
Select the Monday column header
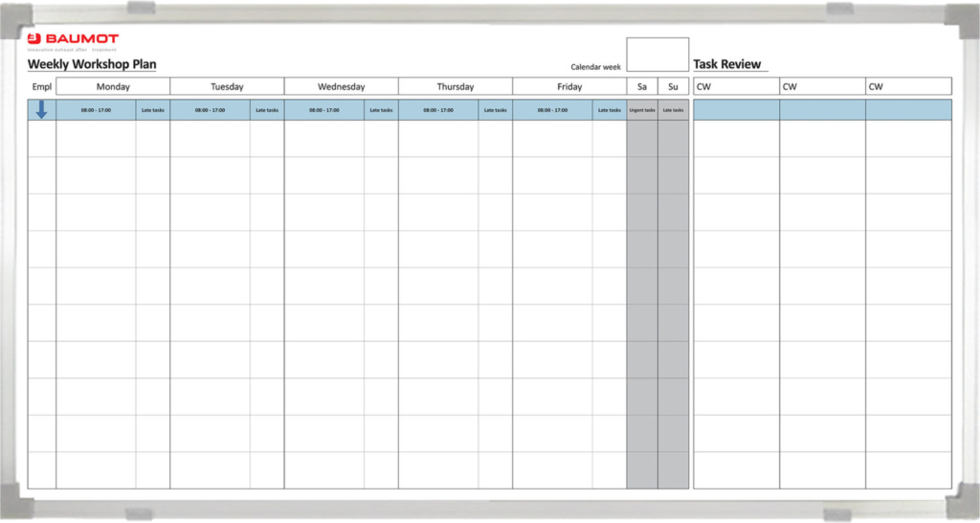pos(113,87)
